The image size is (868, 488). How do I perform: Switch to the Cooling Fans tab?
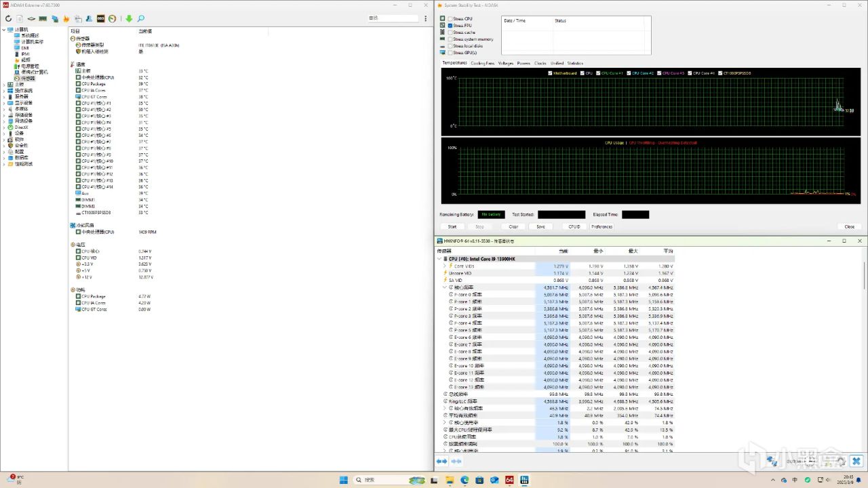click(x=482, y=63)
